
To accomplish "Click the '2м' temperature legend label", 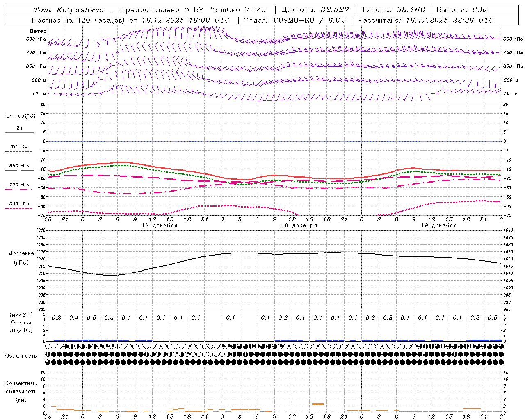I will coord(19,128).
